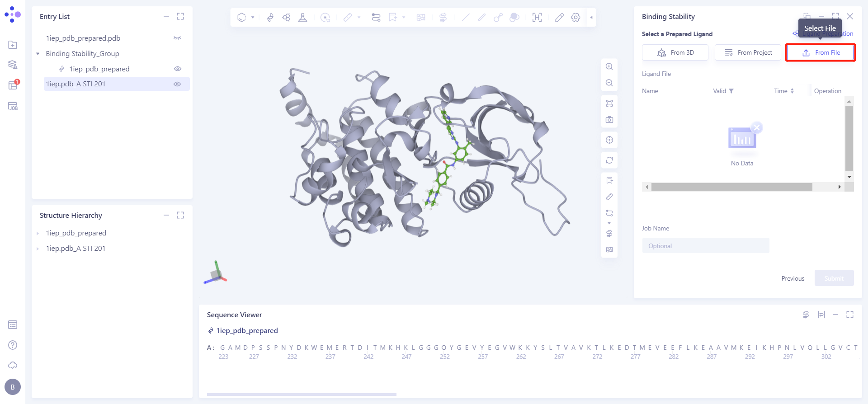Collapse the Binding Stability_Group tree node
868x404 pixels.
pos(38,54)
